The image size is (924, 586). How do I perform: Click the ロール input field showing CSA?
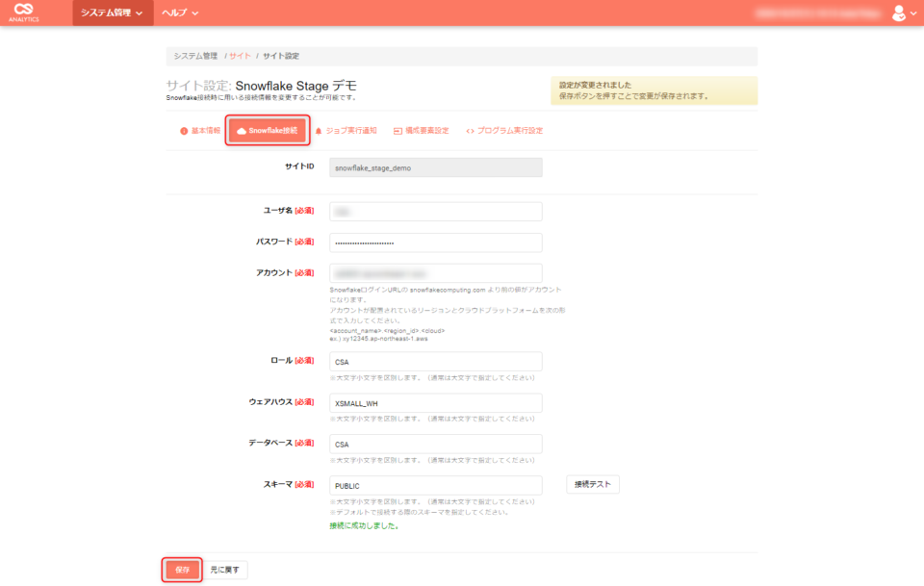click(435, 362)
